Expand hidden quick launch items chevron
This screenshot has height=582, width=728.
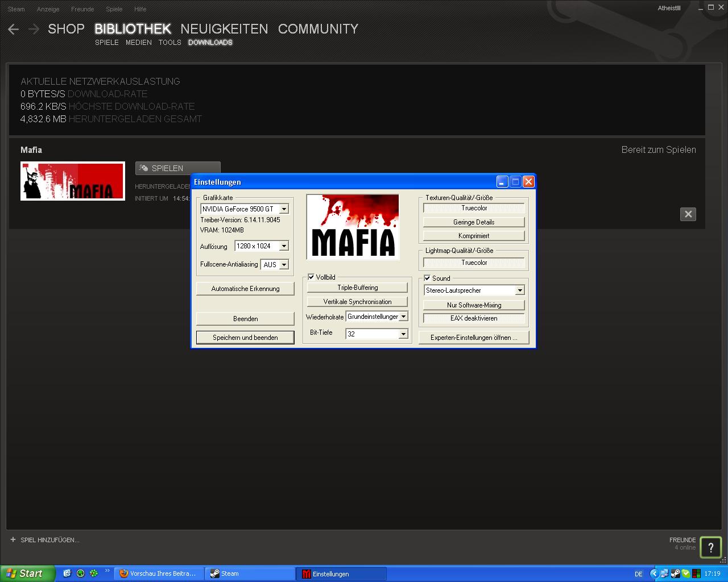pos(107,571)
